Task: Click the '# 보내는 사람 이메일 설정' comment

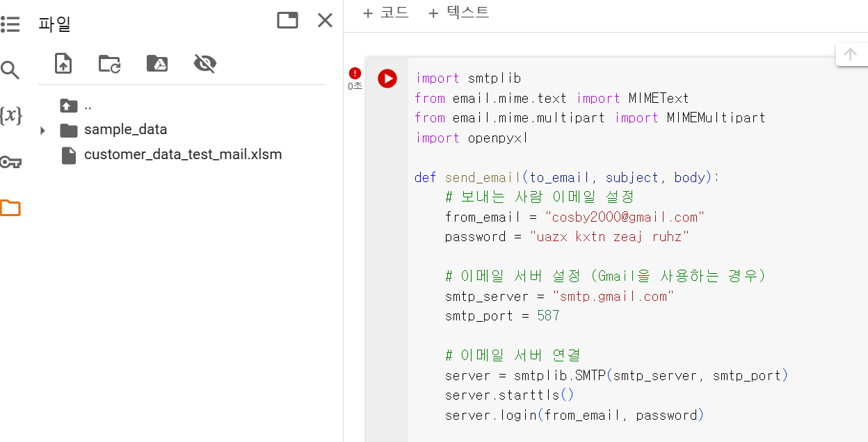Action: pos(540,197)
